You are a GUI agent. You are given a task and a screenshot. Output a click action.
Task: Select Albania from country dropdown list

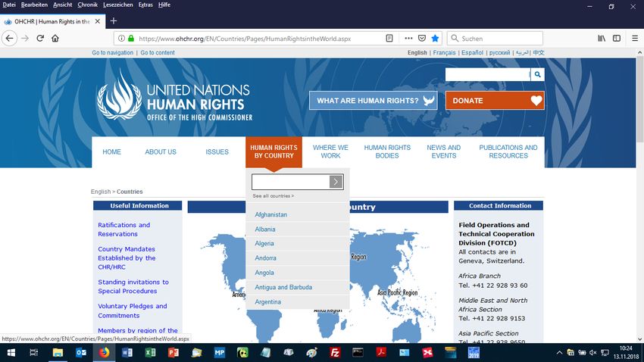click(x=265, y=229)
